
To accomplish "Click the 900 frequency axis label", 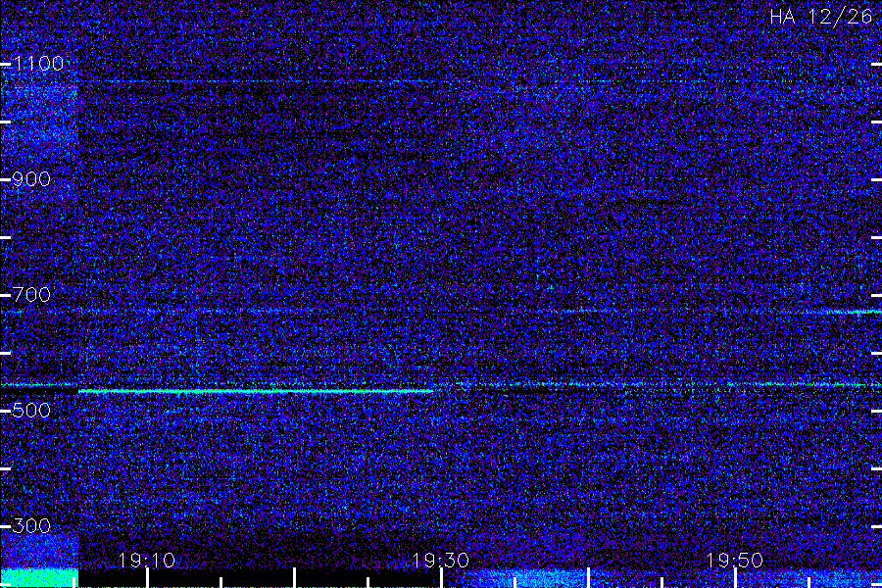I will pos(31,179).
